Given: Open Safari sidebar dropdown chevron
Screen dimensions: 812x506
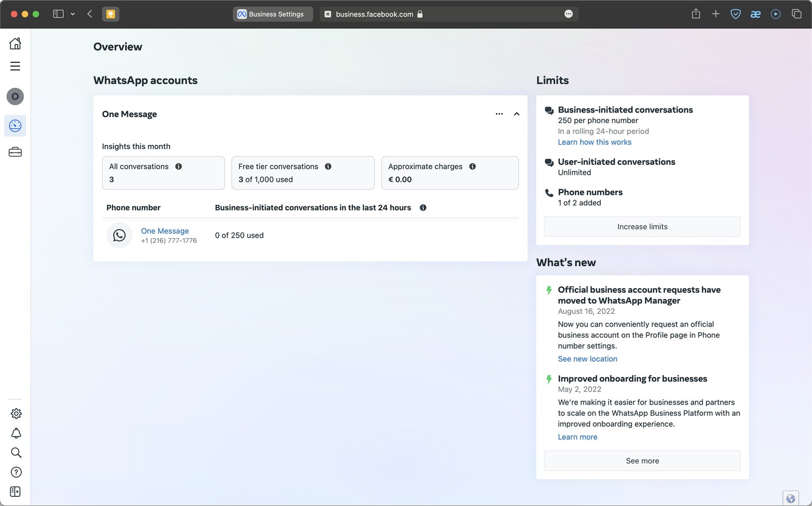Looking at the screenshot, I should (x=73, y=14).
